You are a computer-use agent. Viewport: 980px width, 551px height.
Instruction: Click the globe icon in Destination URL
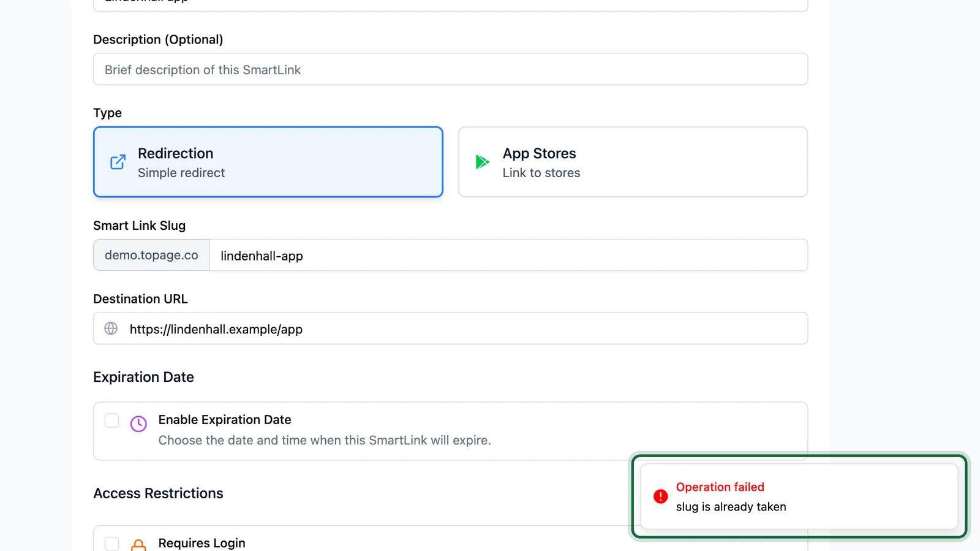[111, 329]
